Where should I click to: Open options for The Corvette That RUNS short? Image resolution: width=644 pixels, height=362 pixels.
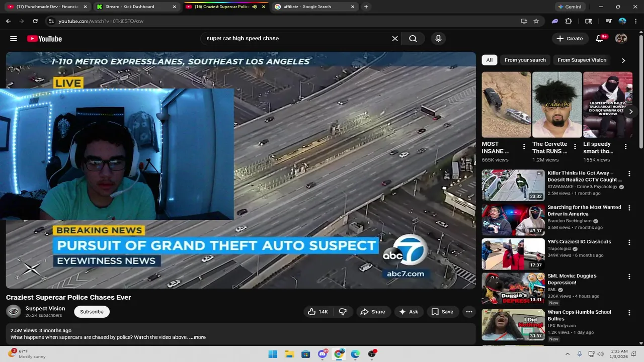tap(575, 147)
